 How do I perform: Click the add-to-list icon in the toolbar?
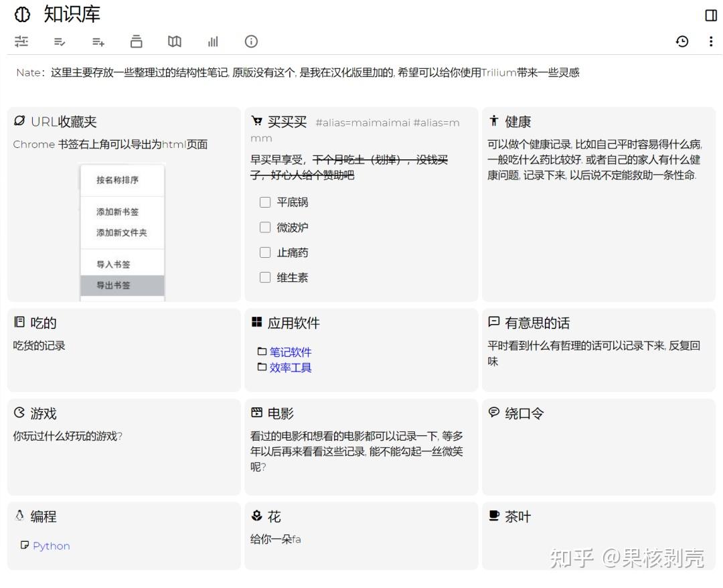[98, 42]
